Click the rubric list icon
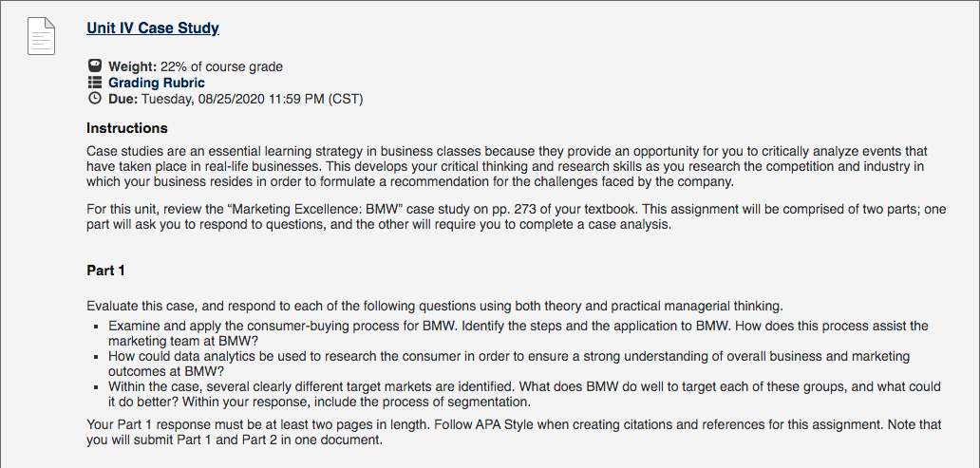Viewport: 980px width, 468px height. click(94, 83)
